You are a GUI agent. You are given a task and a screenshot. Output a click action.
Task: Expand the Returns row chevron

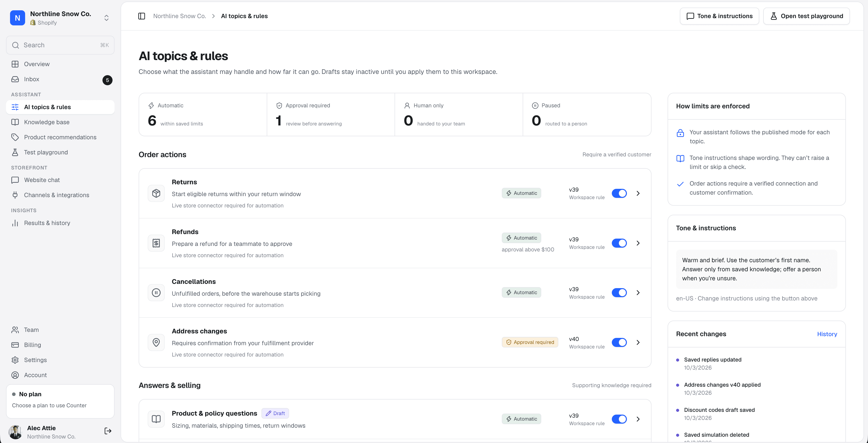(x=638, y=193)
